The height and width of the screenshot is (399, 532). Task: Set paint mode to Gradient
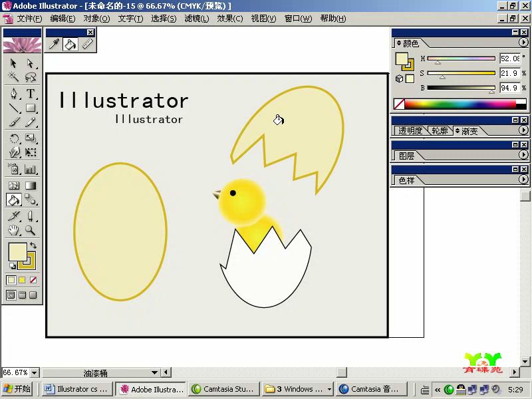pyautogui.click(x=22, y=280)
